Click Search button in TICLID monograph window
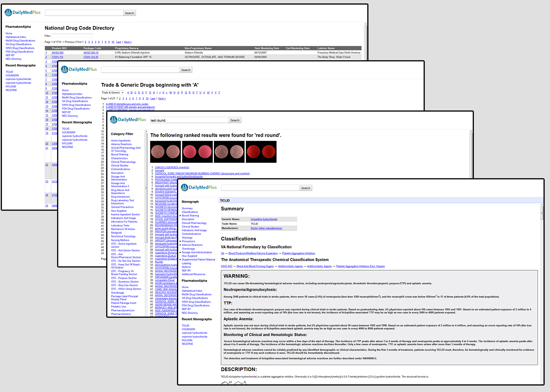 (x=306, y=188)
